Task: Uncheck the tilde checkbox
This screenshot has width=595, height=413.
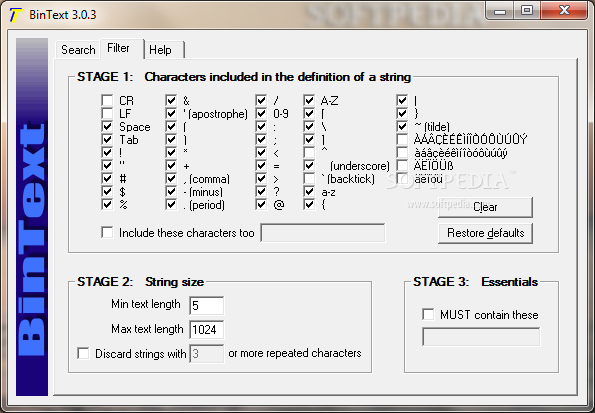Action: pos(402,126)
